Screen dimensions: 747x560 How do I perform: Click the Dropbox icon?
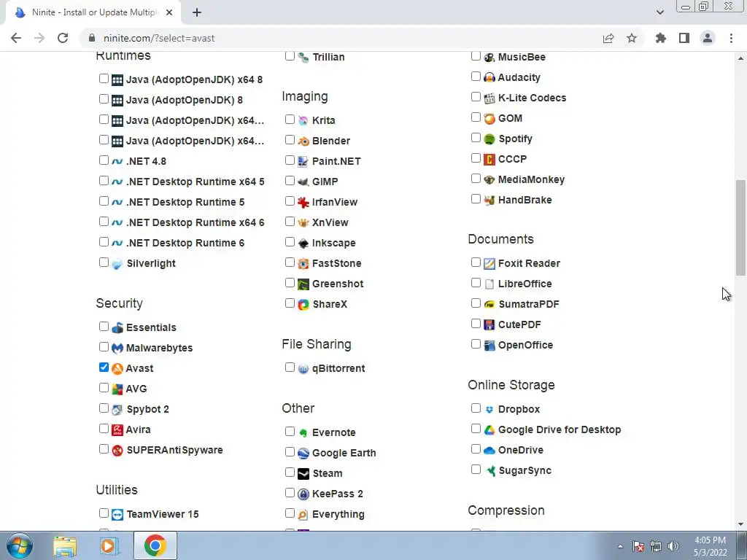click(489, 410)
